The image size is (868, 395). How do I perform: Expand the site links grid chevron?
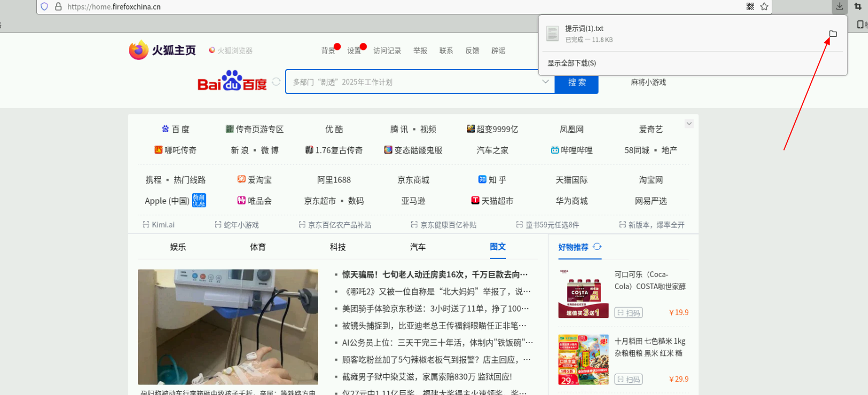click(x=689, y=124)
